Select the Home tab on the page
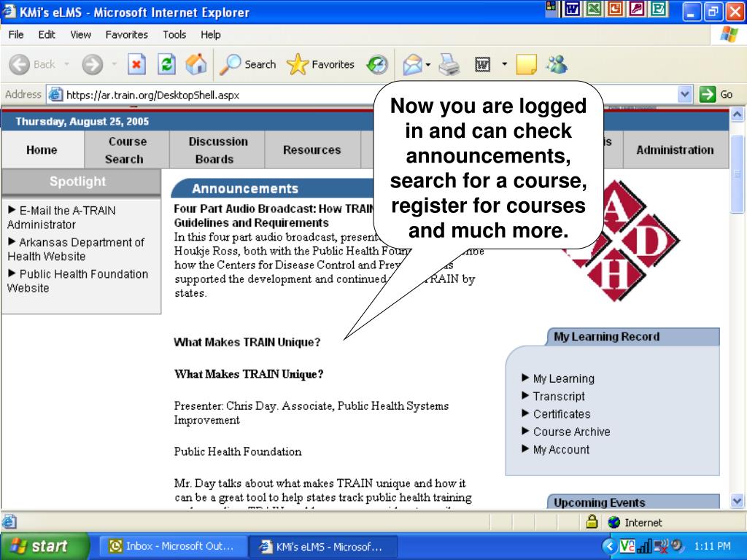The width and height of the screenshot is (747, 560). pyautogui.click(x=42, y=150)
